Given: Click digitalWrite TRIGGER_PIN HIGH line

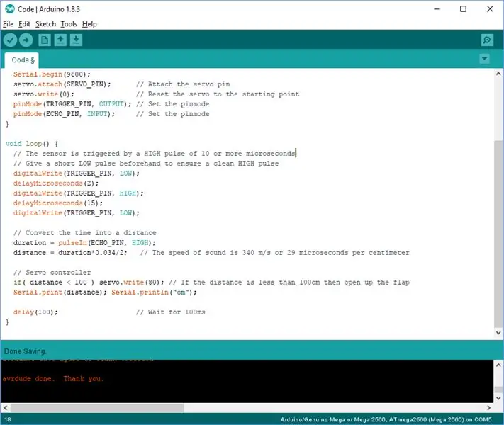Looking at the screenshot, I should point(79,193).
